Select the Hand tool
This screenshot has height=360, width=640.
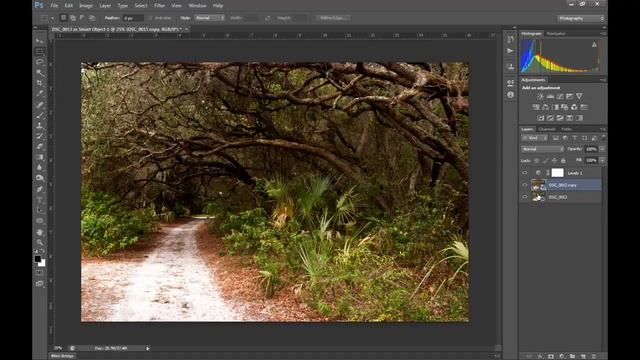[40, 232]
